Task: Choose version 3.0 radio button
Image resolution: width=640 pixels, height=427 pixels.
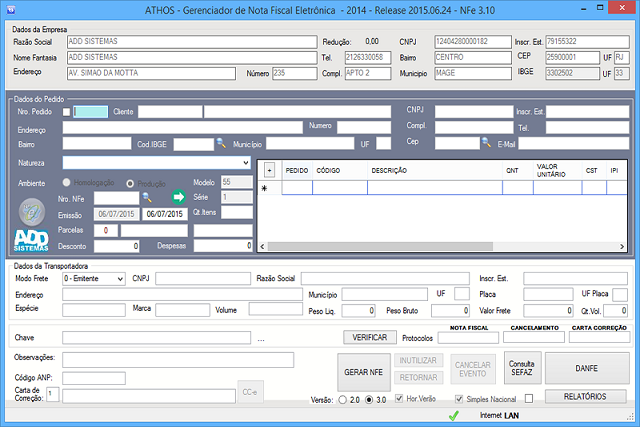Action: (x=369, y=400)
